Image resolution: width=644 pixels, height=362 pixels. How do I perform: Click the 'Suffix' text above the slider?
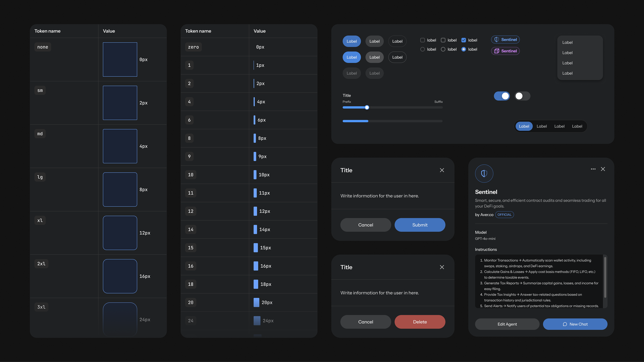[438, 102]
